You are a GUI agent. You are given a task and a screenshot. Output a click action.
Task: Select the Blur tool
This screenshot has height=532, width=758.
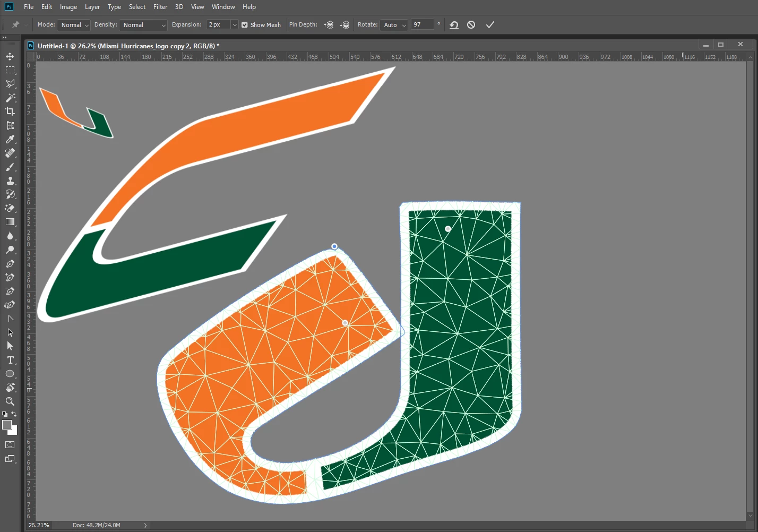click(x=10, y=236)
